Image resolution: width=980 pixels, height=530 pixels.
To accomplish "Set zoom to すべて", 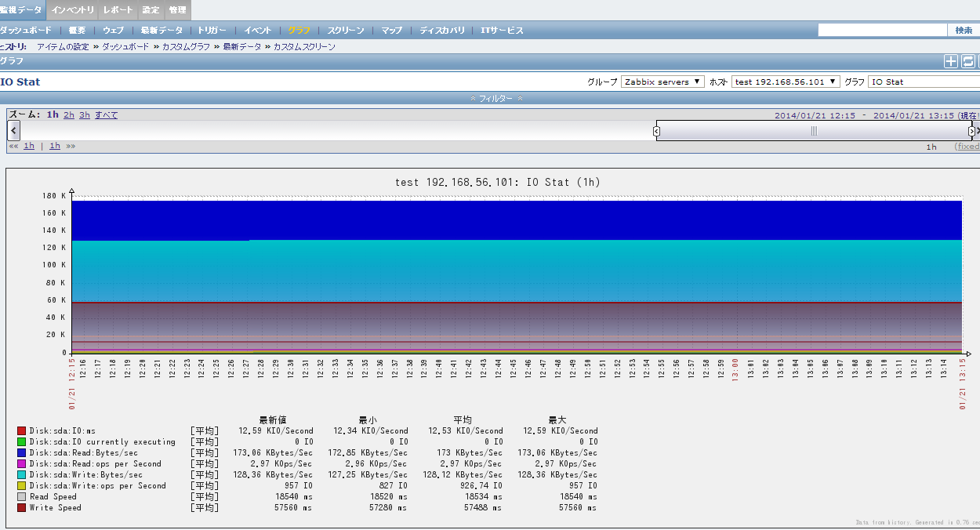I will click(107, 114).
